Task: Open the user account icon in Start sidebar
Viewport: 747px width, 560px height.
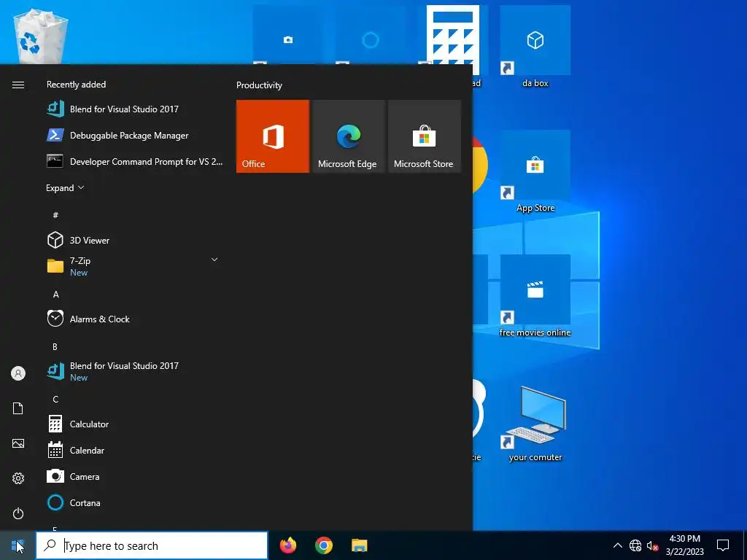Action: coord(18,373)
